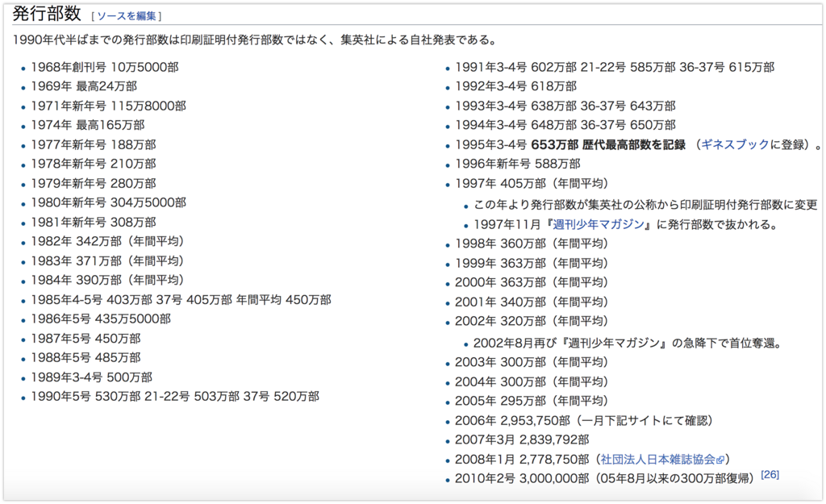826x504 pixels.
Task: Click the ソースを編集 edit link
Action: point(127,16)
